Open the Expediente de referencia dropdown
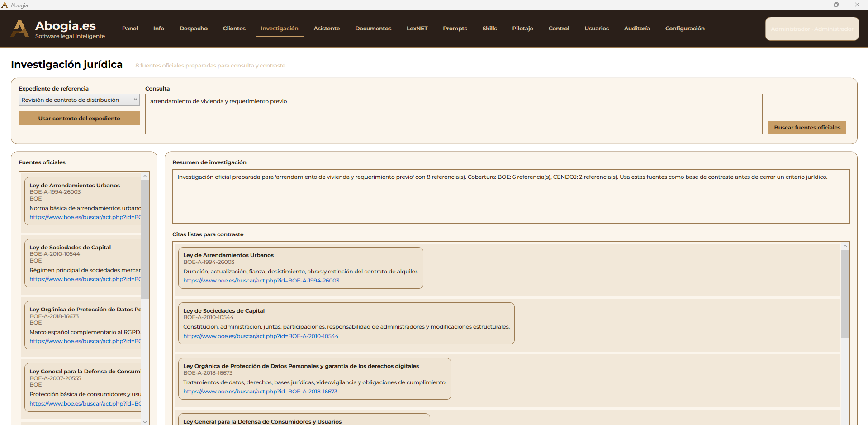This screenshot has height=425, width=868. pos(79,100)
